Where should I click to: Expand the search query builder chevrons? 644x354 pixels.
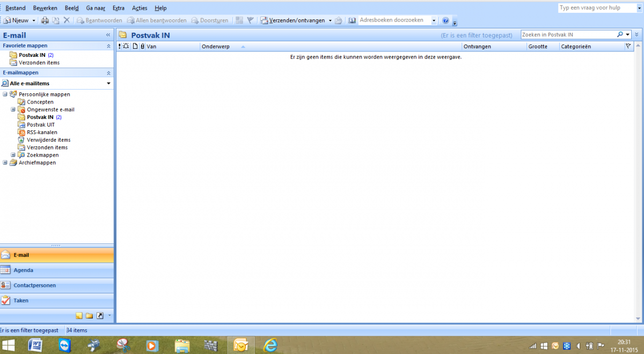[x=637, y=34]
